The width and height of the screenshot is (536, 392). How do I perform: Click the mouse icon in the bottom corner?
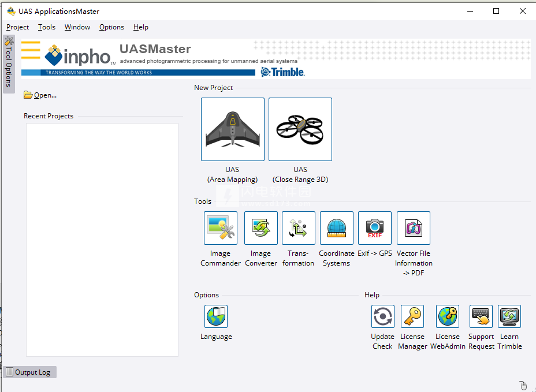tap(523, 386)
